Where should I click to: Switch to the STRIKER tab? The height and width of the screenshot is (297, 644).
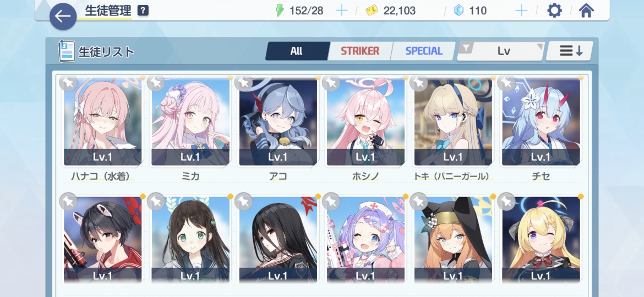coord(360,51)
